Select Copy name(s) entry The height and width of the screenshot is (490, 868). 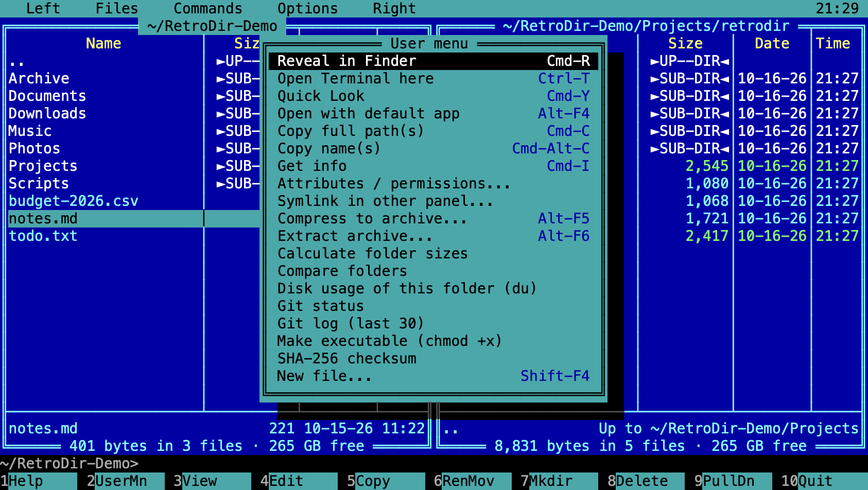[433, 148]
